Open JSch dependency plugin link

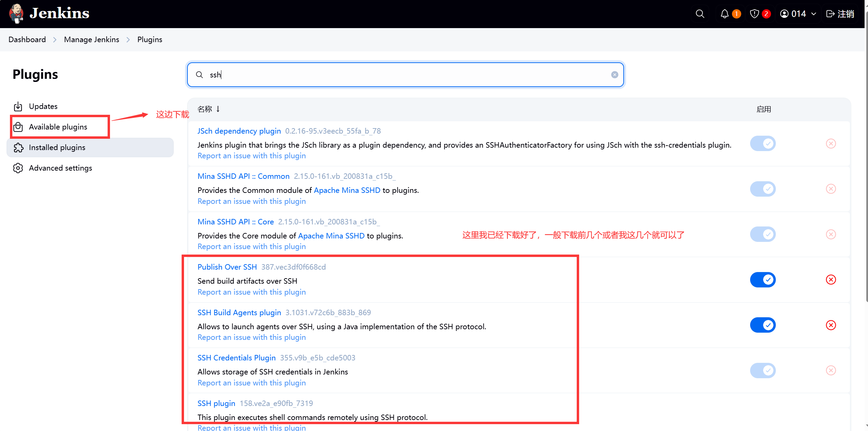(239, 131)
